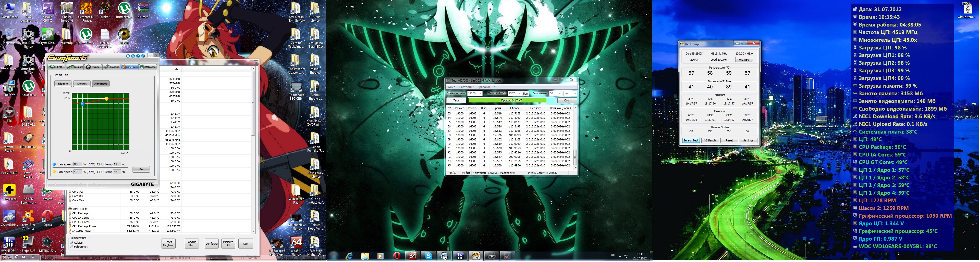This screenshot has width=980, height=262.
Task: Switch to the Tuner tab in EasyTune6
Action: (x=93, y=67)
